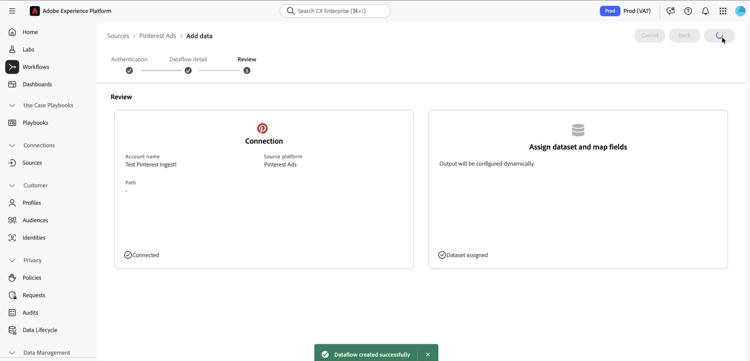Collapse the Customer section

click(12, 186)
